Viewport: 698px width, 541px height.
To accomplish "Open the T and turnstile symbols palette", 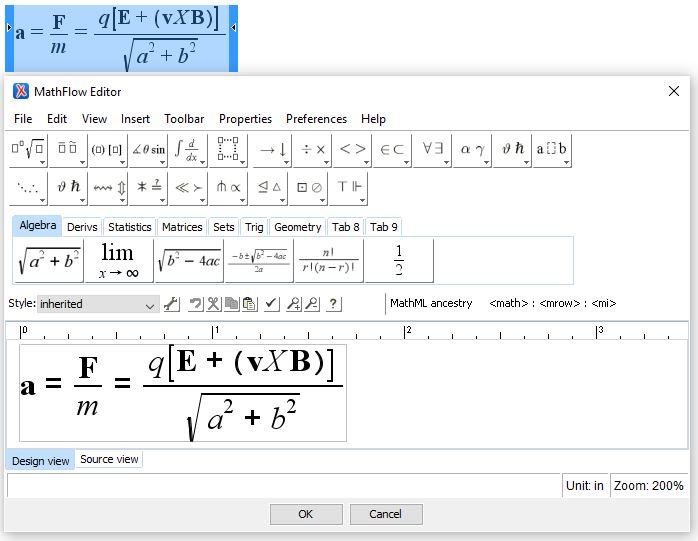I will [x=348, y=189].
